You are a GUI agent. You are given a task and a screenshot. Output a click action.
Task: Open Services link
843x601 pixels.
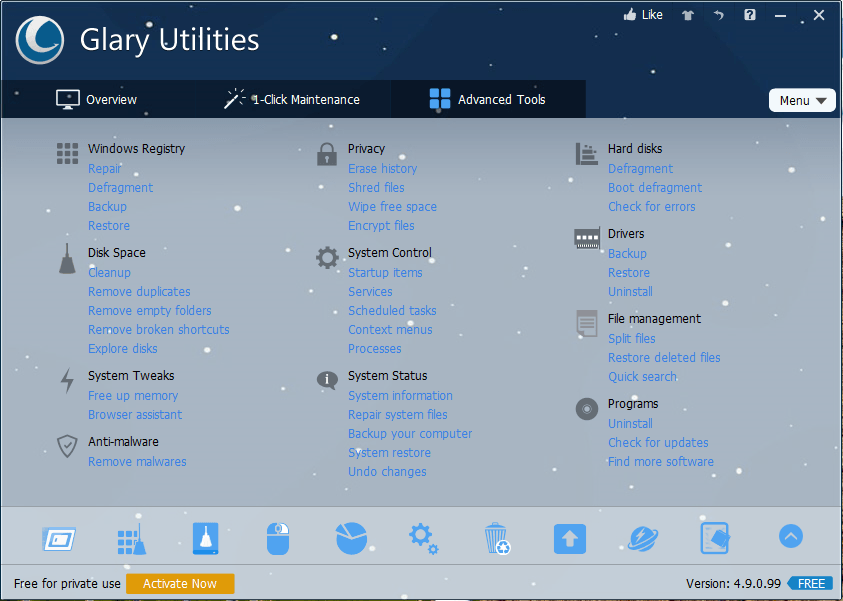click(370, 291)
